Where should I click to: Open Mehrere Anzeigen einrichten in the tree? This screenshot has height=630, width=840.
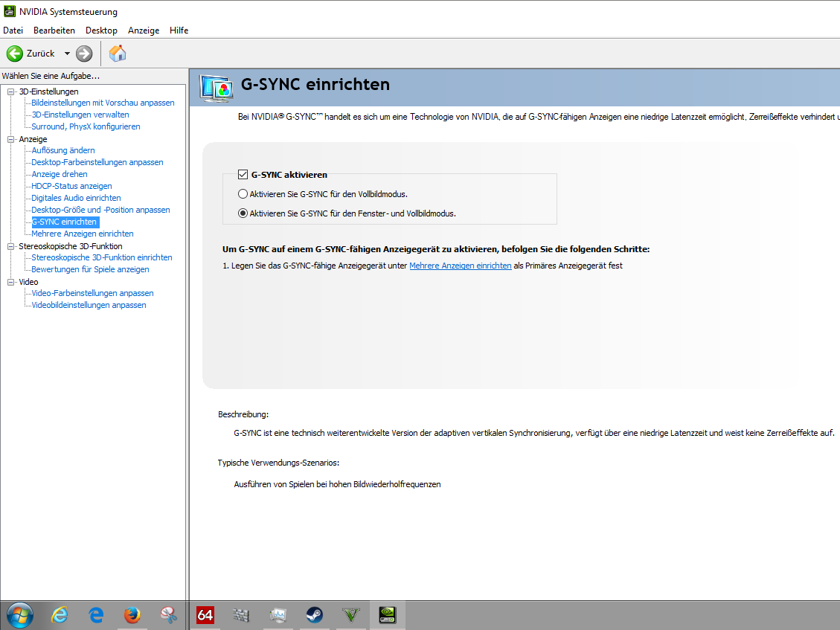coord(83,234)
